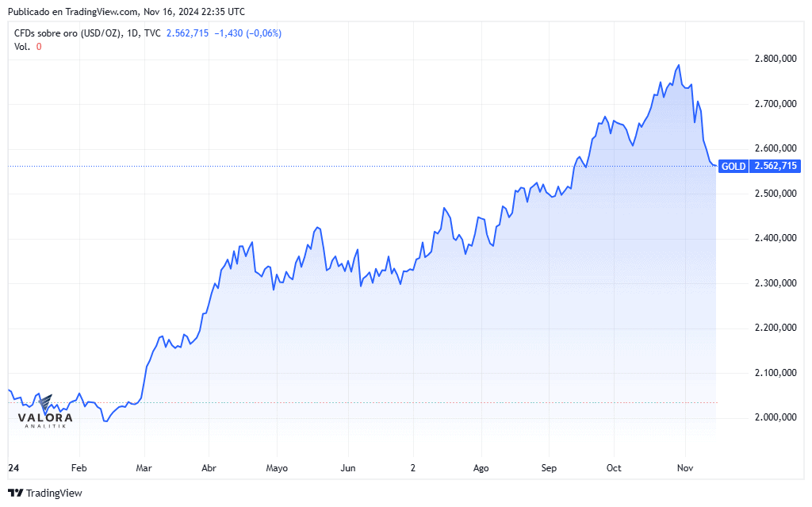Click the '24' year label on time axis
This screenshot has width=812, height=507.
pos(13,468)
